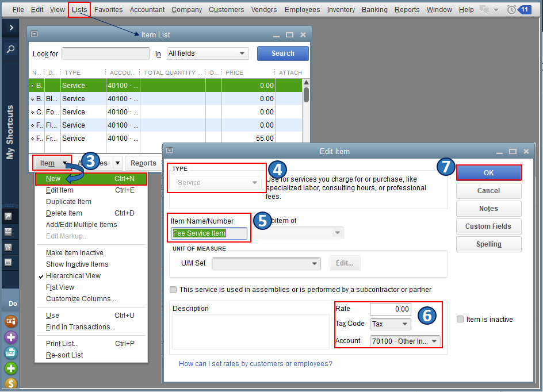Click the PRICE column header

234,72
